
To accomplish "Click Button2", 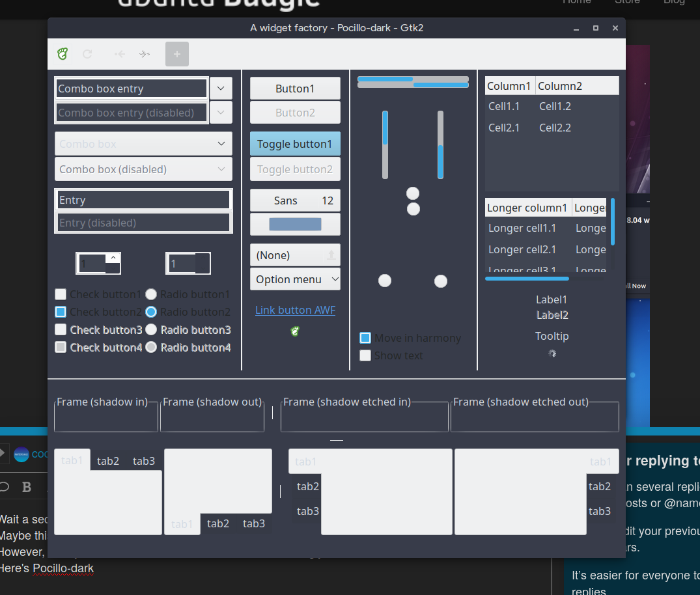I will click(295, 113).
